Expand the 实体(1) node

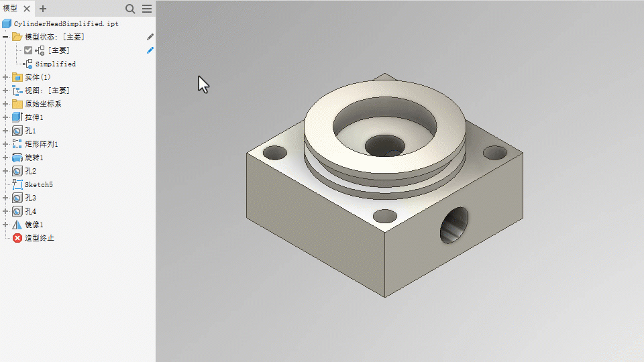[5, 77]
